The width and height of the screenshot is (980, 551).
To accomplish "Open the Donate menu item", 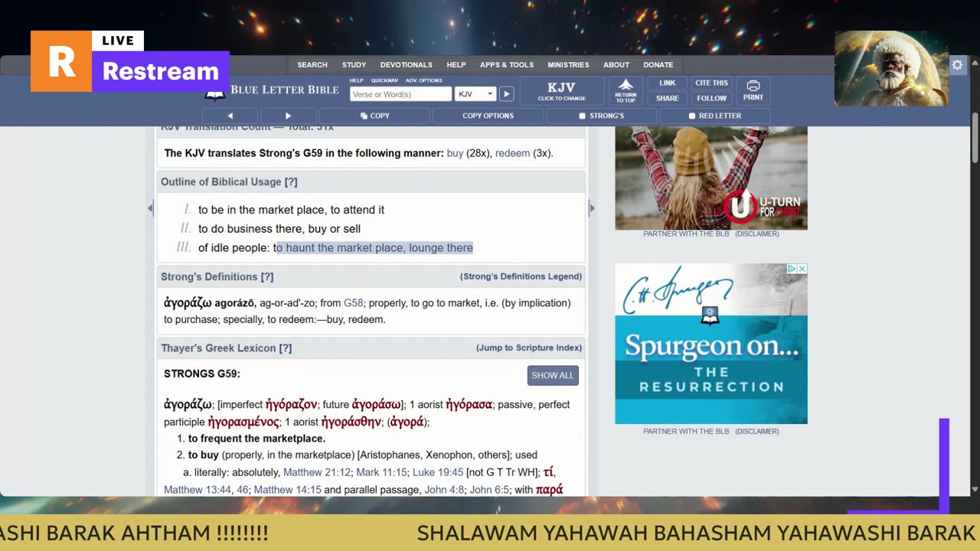I will (x=658, y=65).
